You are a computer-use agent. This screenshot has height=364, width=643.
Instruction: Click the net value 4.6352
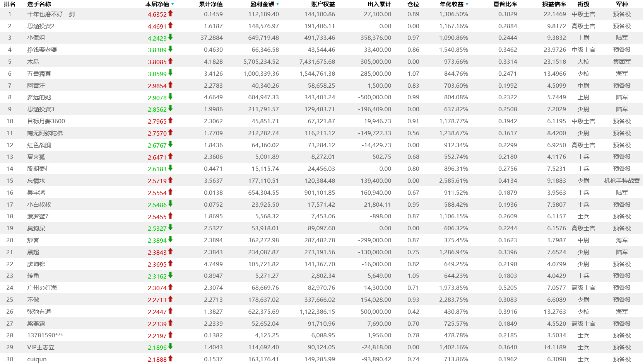(x=157, y=14)
